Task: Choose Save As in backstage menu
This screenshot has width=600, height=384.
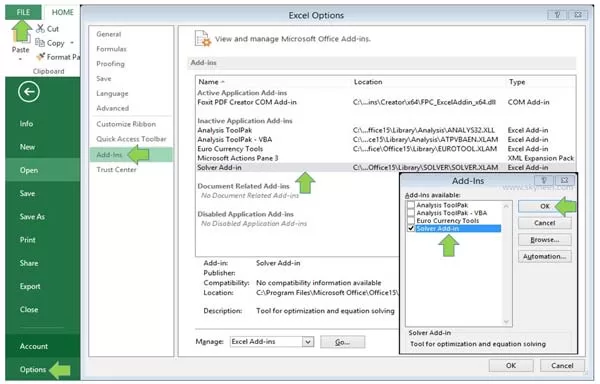Action: click(x=42, y=216)
